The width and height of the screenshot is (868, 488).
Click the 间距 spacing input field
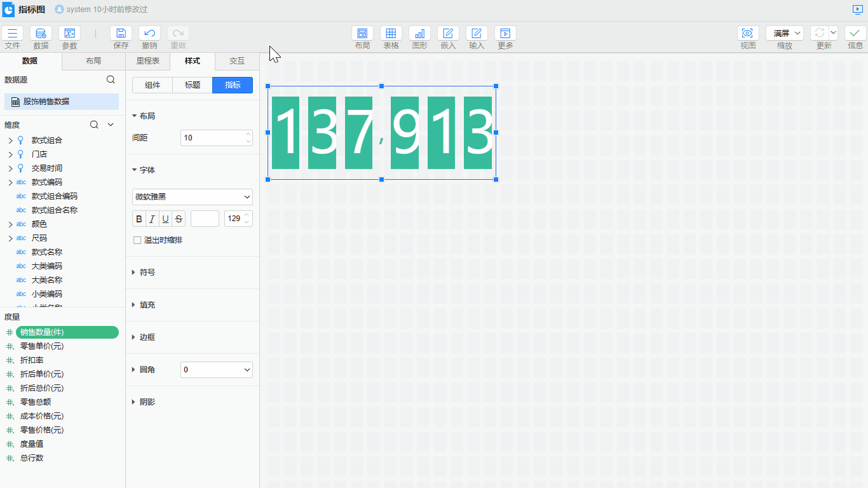(x=212, y=138)
